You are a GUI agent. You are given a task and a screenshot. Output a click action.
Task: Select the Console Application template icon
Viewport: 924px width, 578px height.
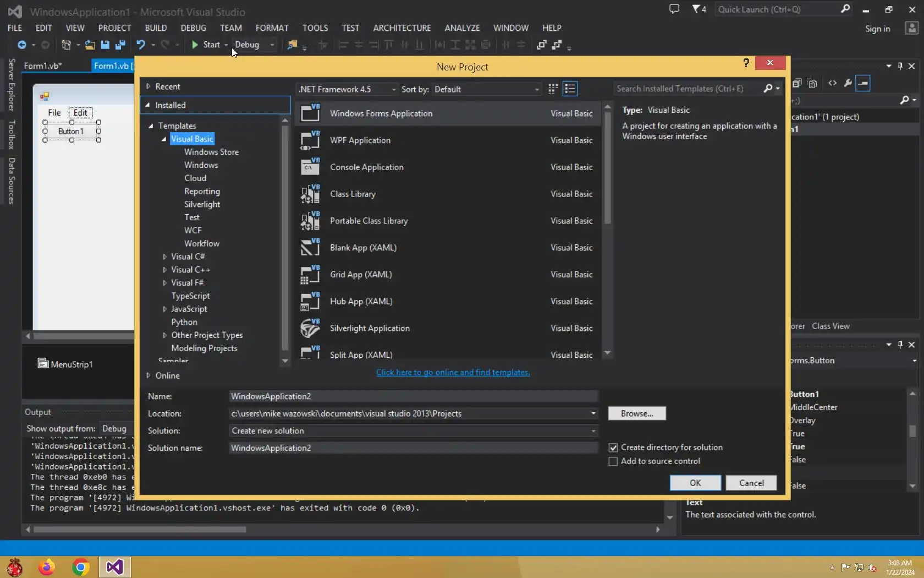coord(310,167)
